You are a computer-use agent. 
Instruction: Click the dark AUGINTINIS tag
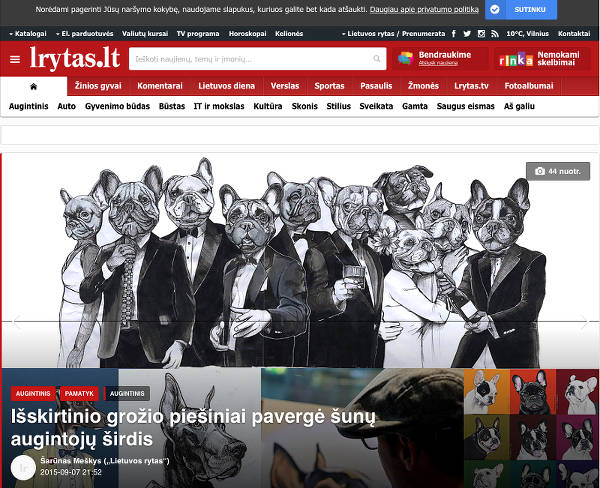[x=127, y=393]
